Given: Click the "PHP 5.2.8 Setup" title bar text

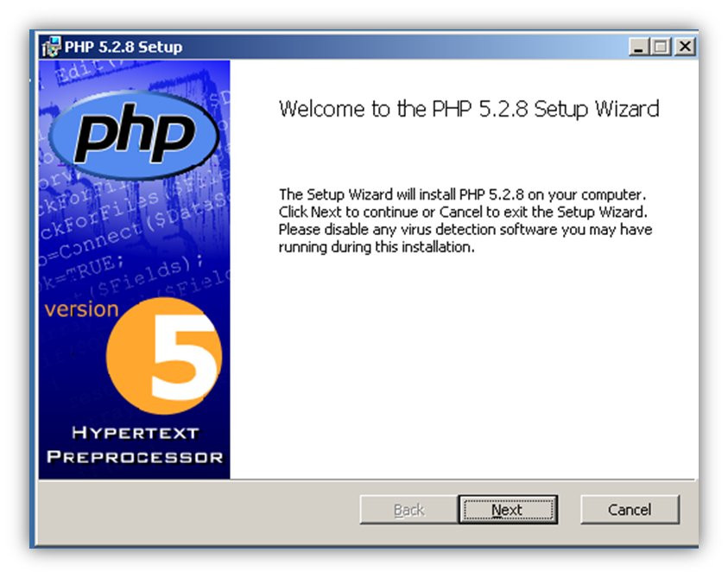Looking at the screenshot, I should 123,47.
